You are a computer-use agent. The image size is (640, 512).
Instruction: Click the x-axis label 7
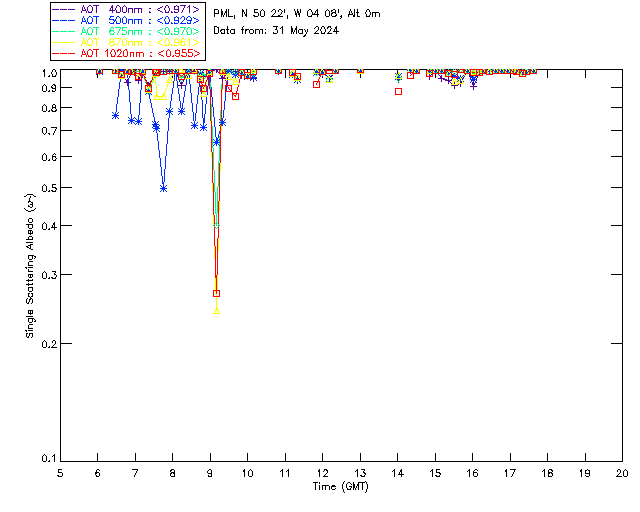pos(135,473)
